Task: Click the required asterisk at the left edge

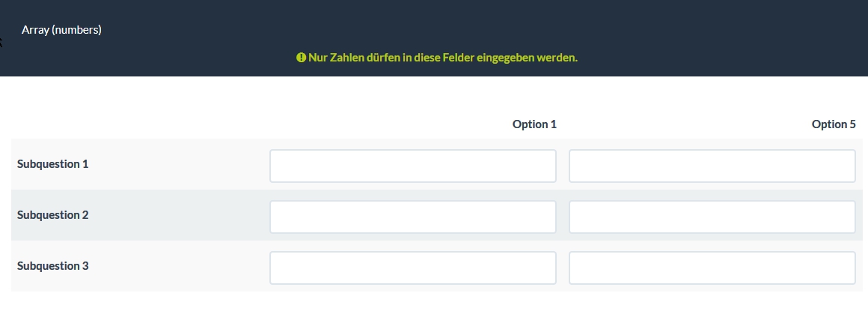Action: click(x=1, y=42)
